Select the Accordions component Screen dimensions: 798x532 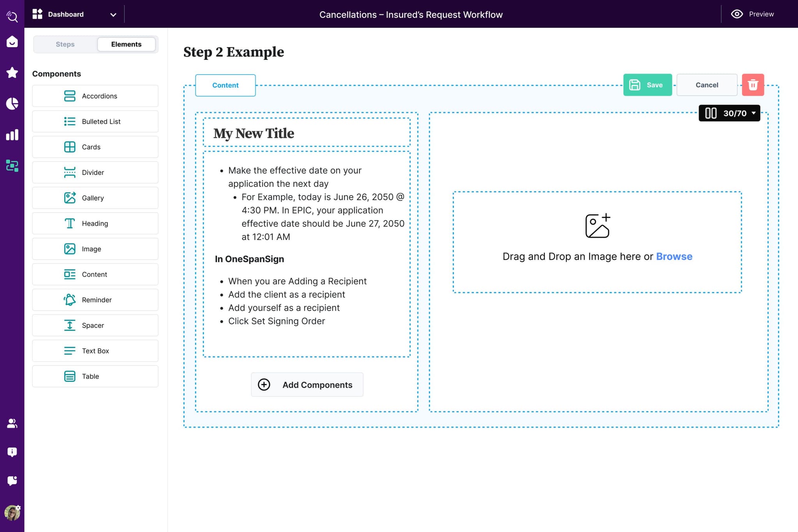coord(95,96)
